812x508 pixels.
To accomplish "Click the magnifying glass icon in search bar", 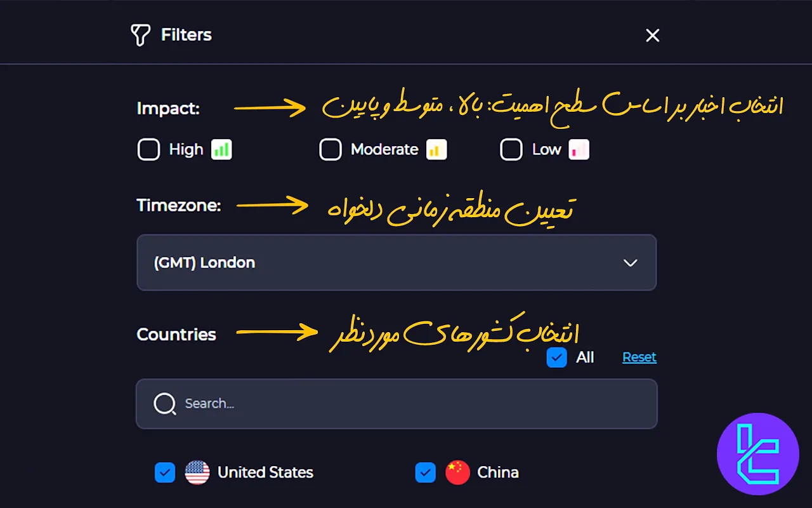I will click(x=164, y=403).
